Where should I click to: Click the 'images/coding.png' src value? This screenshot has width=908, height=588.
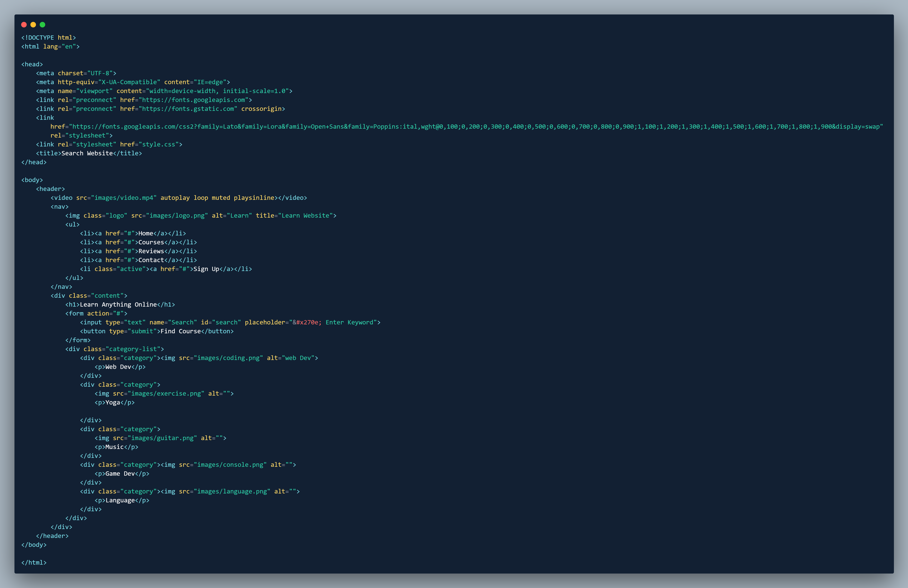pos(229,358)
